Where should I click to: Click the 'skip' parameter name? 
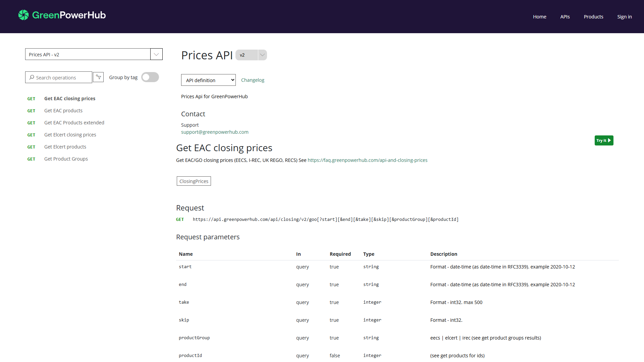coord(184,320)
